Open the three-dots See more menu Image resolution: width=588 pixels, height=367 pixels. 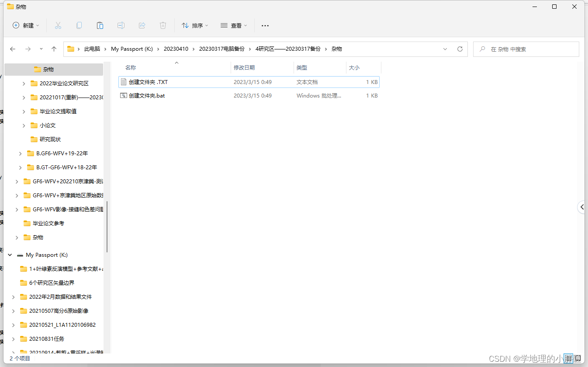tap(265, 26)
